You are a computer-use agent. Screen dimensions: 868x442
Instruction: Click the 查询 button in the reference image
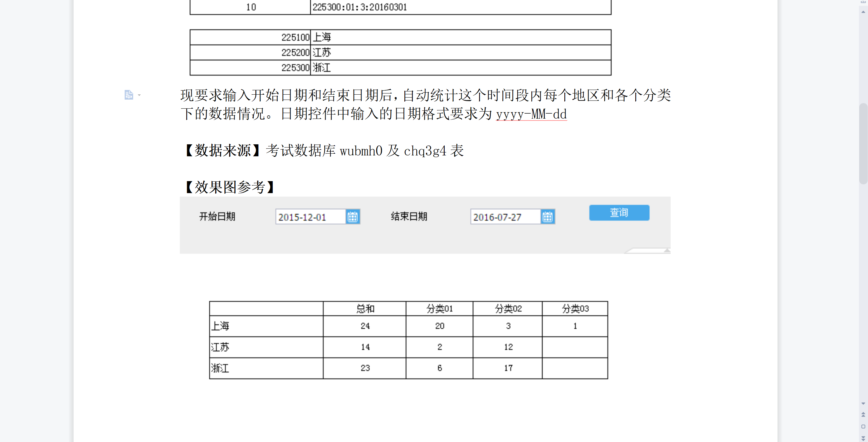pos(619,213)
